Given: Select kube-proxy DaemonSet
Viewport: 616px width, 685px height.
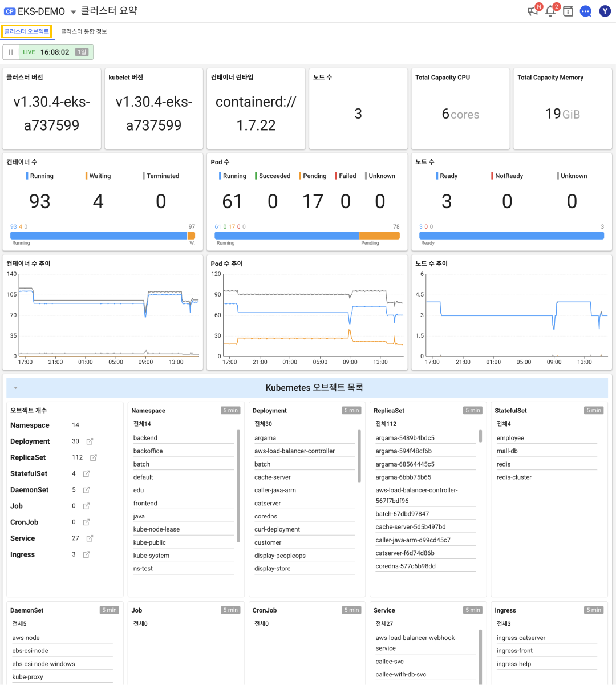Looking at the screenshot, I should tap(62, 677).
